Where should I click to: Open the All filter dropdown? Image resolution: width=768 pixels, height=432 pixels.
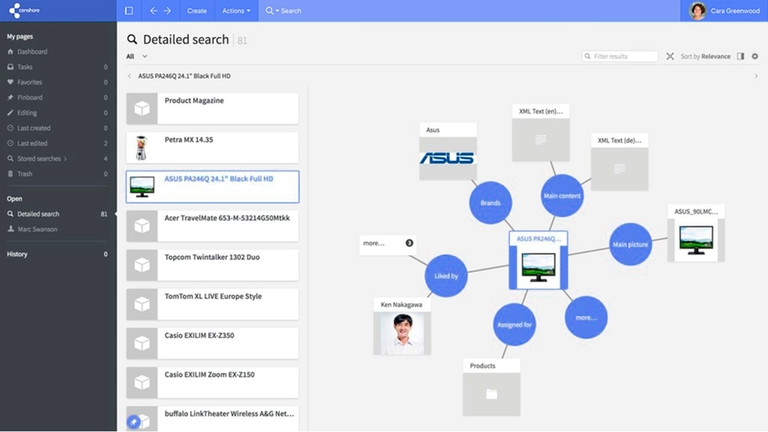(137, 56)
